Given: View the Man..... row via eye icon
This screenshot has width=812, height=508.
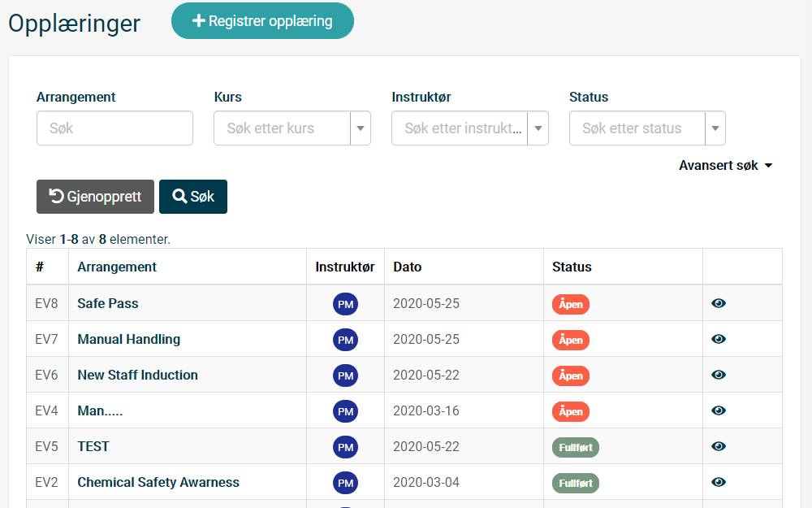Looking at the screenshot, I should tap(719, 410).
